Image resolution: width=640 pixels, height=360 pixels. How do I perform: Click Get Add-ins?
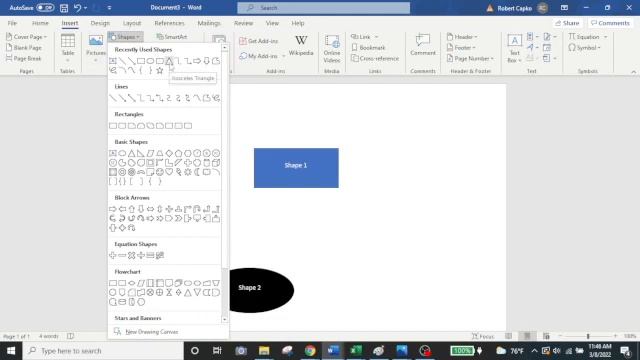tap(259, 41)
